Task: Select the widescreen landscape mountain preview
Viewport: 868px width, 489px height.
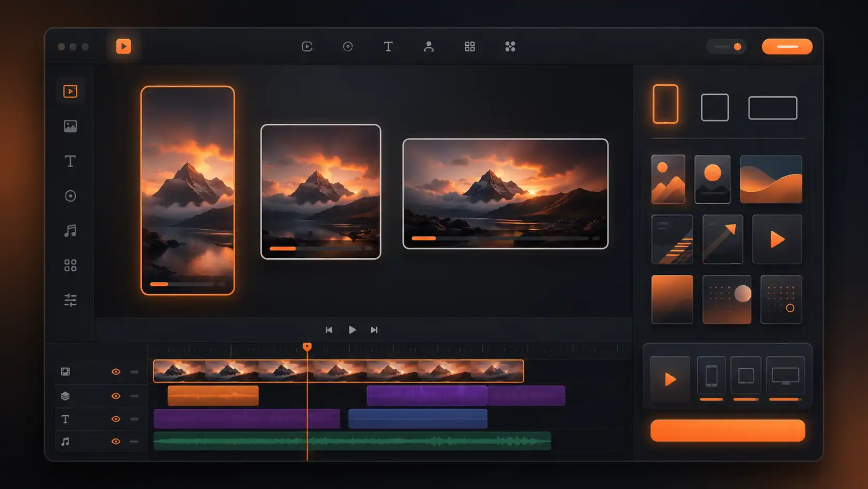Action: (506, 193)
